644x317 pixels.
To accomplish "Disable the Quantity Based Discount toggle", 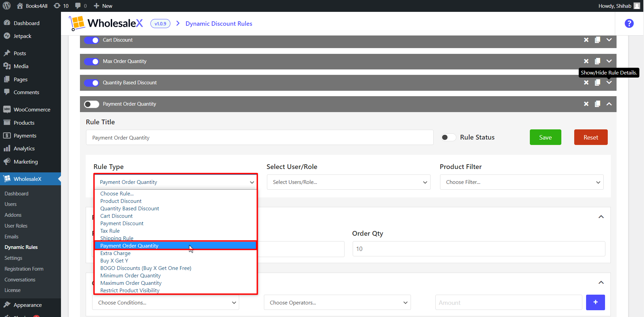I will [91, 83].
